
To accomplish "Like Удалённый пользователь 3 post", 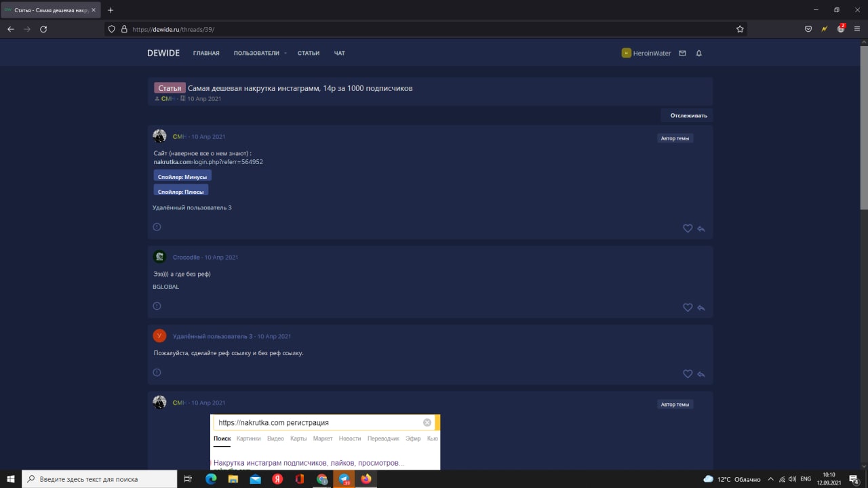I will tap(688, 373).
